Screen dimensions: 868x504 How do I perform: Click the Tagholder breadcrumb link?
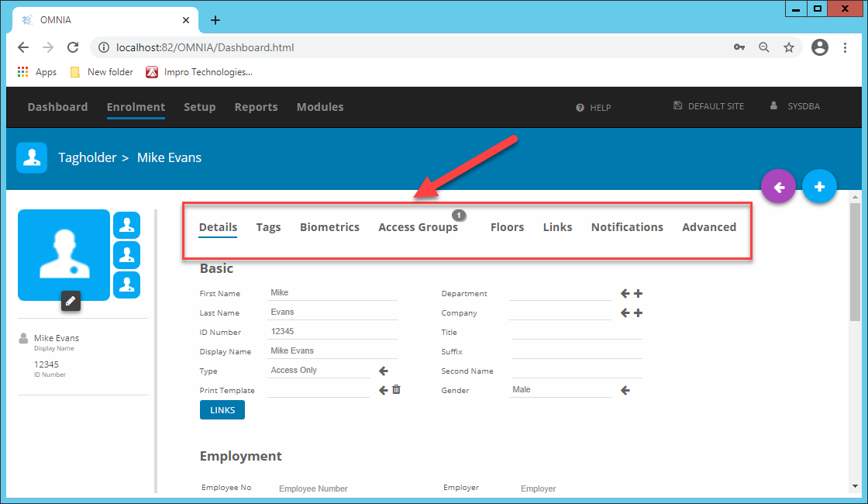coord(88,158)
